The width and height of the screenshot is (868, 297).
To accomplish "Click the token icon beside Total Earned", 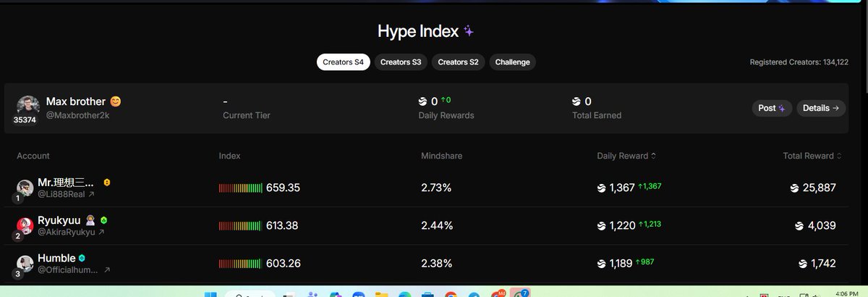I will pyautogui.click(x=577, y=101).
